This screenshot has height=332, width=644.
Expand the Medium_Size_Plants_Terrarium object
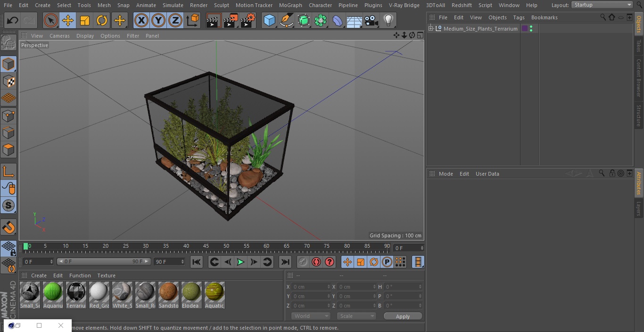click(x=431, y=29)
